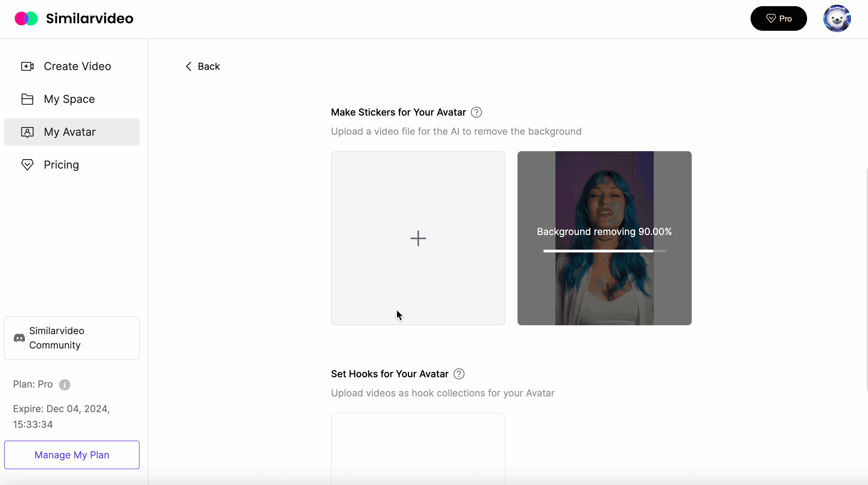Screen dimensions: 868x485
Task: Click the Back chevron arrow
Action: pos(189,66)
